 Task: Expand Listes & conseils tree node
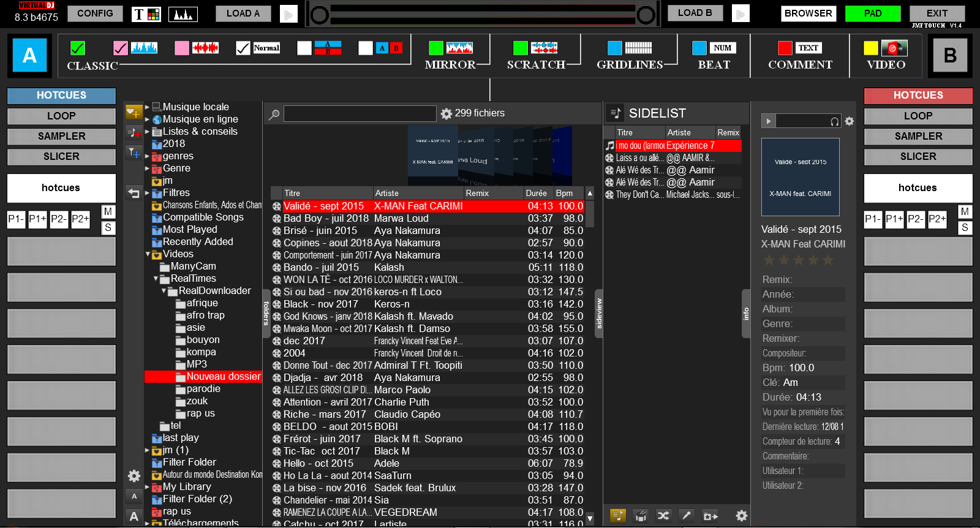pyautogui.click(x=147, y=131)
